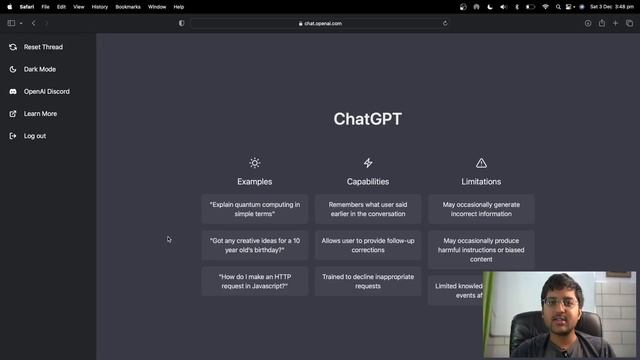Open the OpenAI Discord link
640x360 pixels.
[x=47, y=91]
